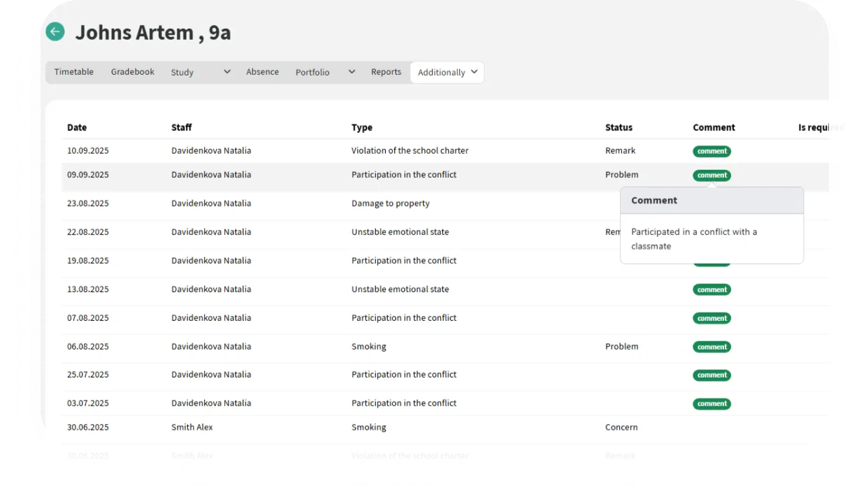Open comment badge for 10.09.2025 entry
Viewport: 868px width, 495px height.
[x=711, y=151]
